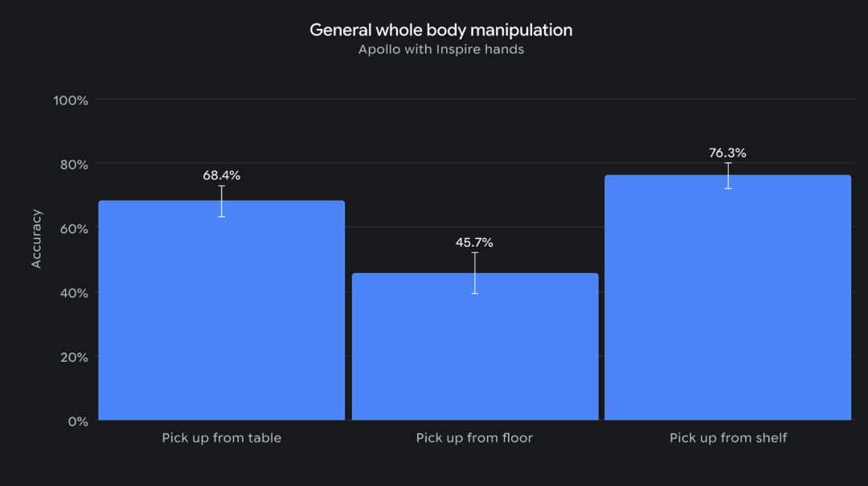Click error bar on shelf bar
This screenshot has width=868, height=486.
click(x=728, y=175)
